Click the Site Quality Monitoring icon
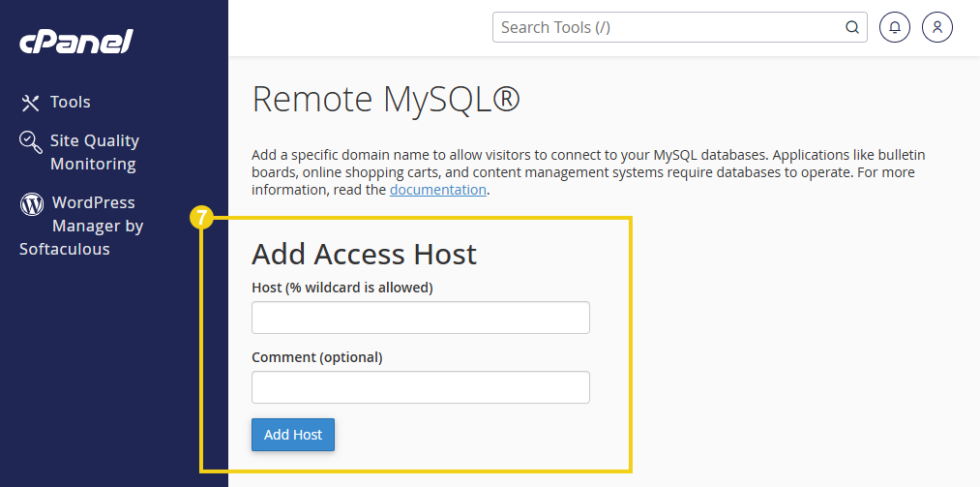Screen dimensions: 980x487 [31, 142]
